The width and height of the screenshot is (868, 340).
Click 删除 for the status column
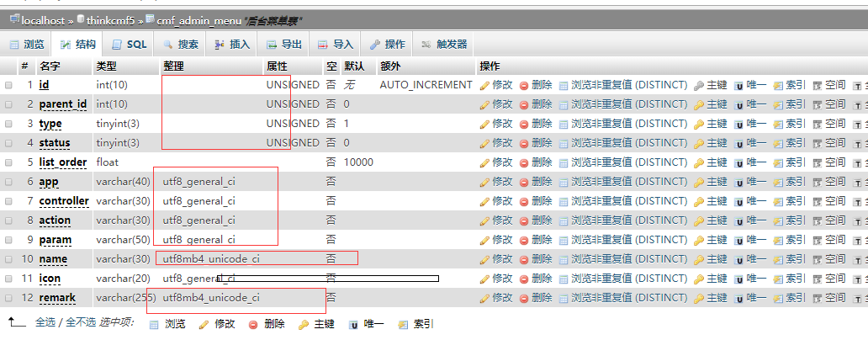point(542,143)
